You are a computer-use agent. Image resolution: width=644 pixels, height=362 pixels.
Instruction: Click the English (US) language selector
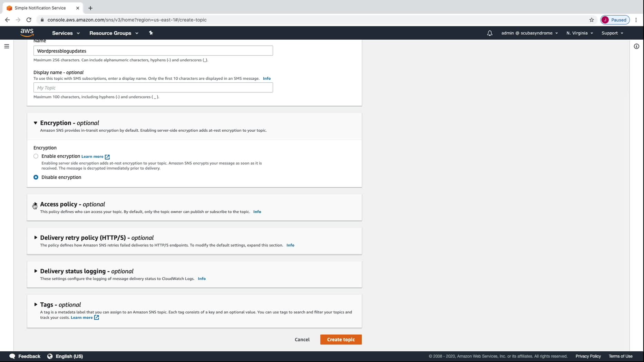click(x=69, y=356)
